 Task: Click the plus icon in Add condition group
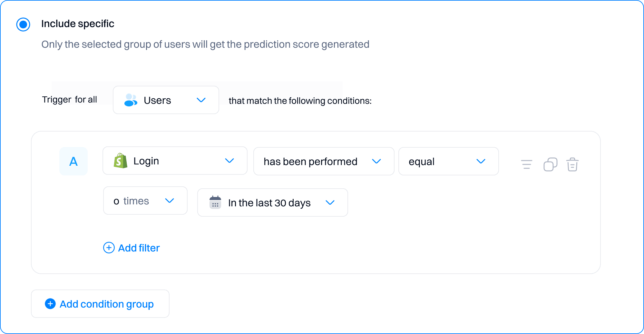tap(50, 304)
